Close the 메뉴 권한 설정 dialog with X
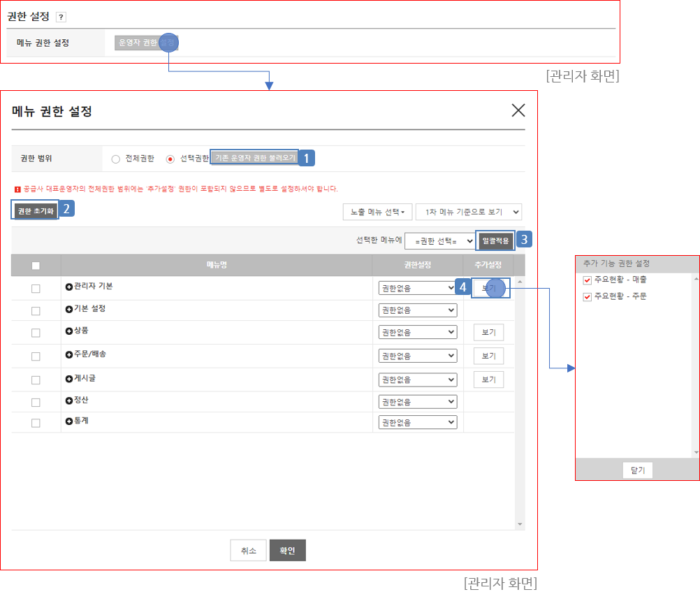Viewport: 700px width, 599px height. coord(518,110)
